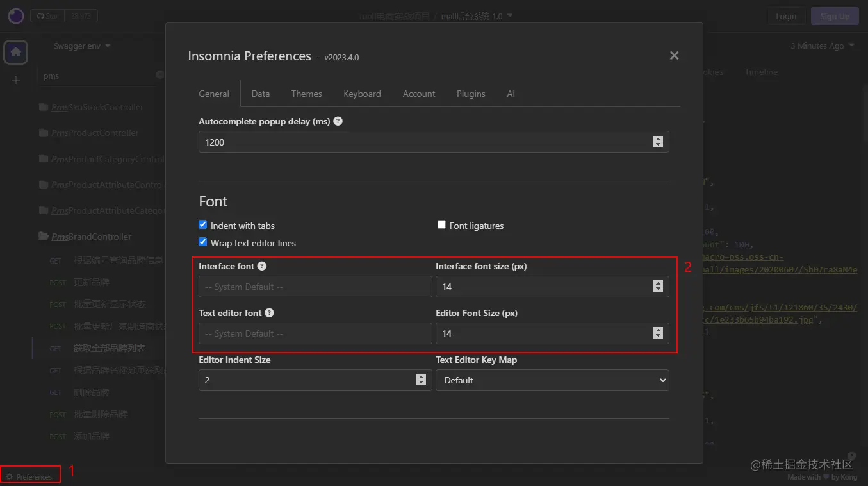Close the Insomnia Preferences dialog
This screenshot has width=868, height=486.
(x=674, y=56)
